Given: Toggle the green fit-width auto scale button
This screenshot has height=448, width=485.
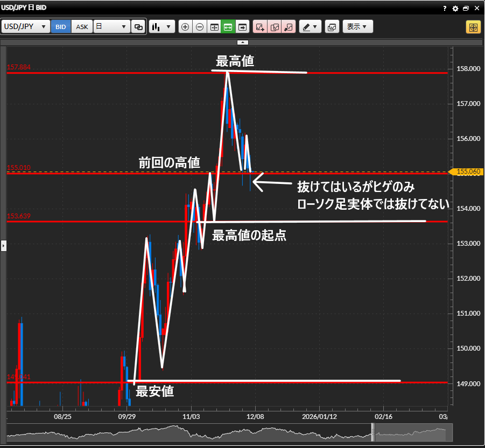Looking at the screenshot, I should (228, 27).
